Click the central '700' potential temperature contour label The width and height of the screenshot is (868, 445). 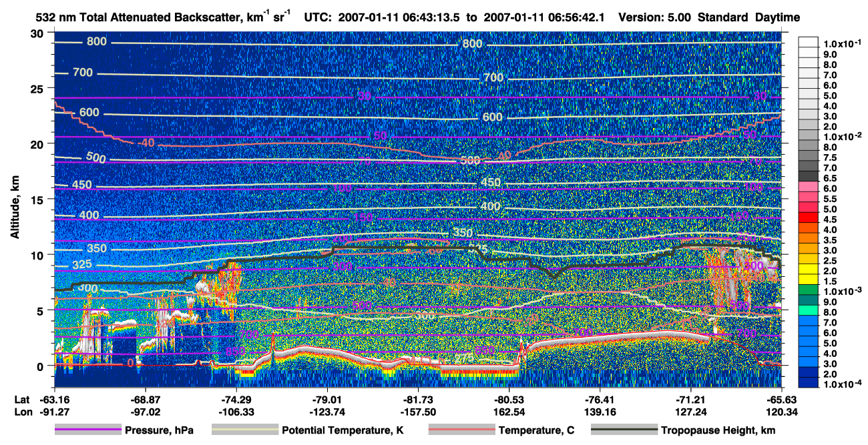(x=493, y=78)
